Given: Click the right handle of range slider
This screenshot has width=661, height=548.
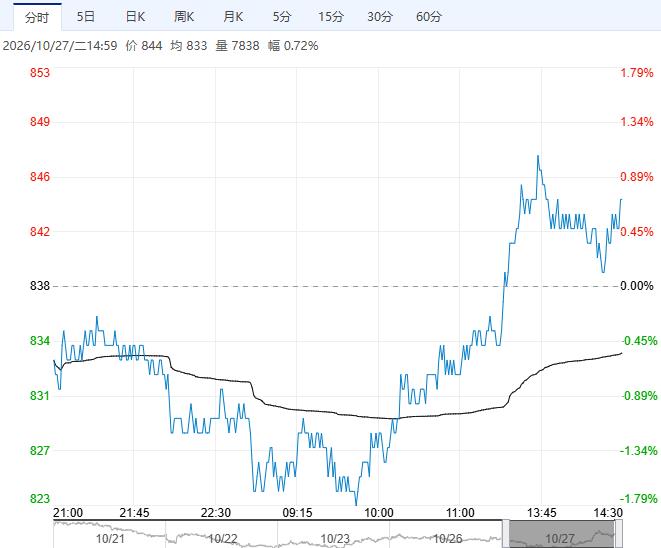Looking at the screenshot, I should (x=618, y=534).
